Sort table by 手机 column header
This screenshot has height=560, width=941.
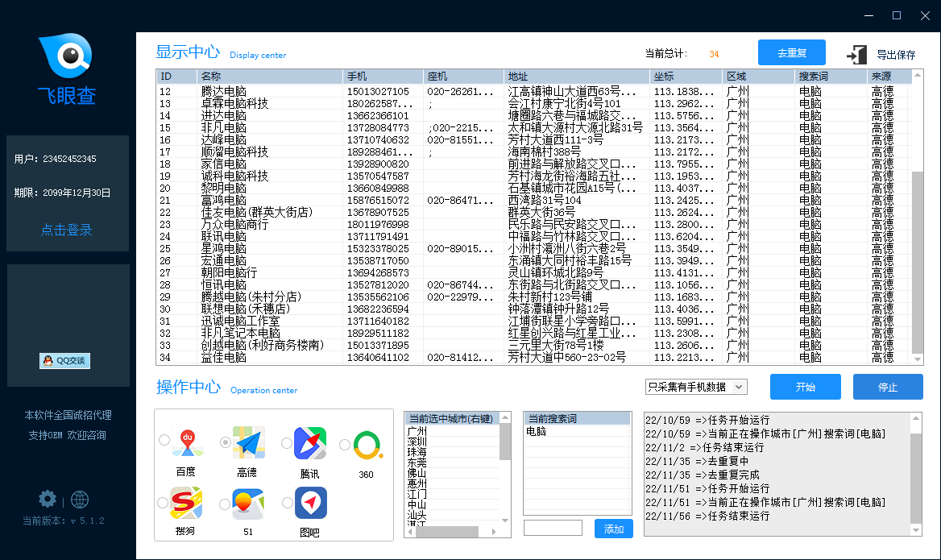click(383, 77)
